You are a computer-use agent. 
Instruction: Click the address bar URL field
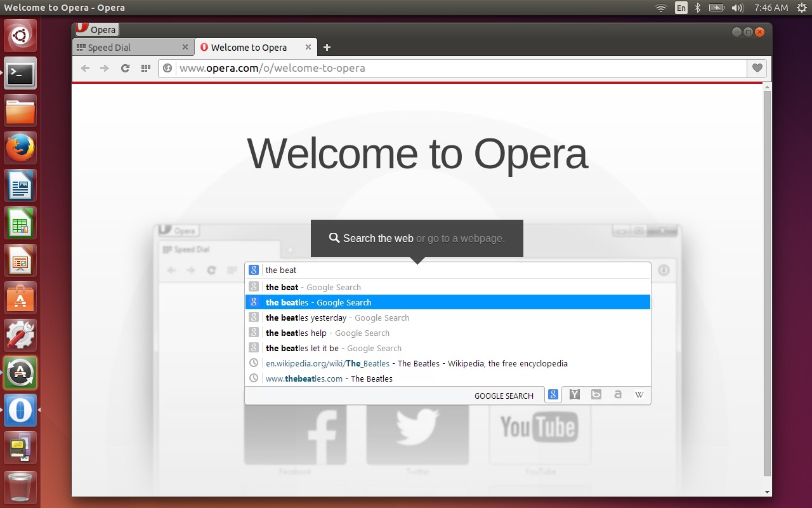point(453,68)
